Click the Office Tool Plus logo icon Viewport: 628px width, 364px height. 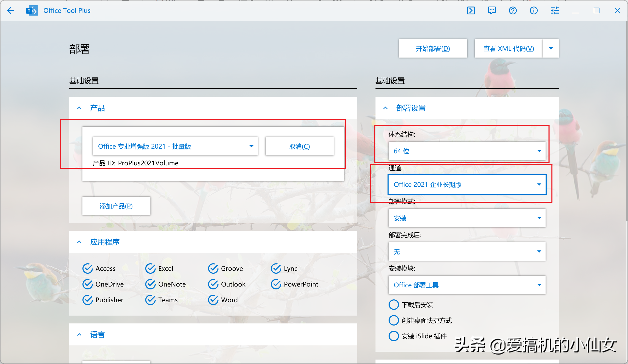pyautogui.click(x=32, y=10)
